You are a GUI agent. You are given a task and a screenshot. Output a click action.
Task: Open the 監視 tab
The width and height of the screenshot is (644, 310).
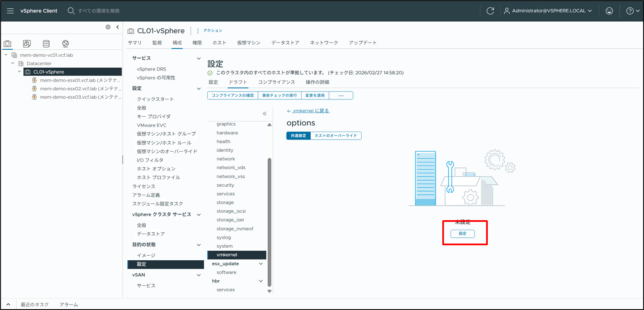157,43
